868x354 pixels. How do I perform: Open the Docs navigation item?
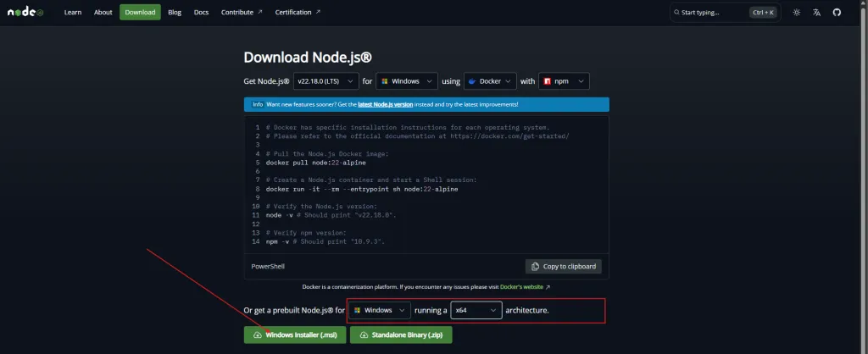[201, 13]
